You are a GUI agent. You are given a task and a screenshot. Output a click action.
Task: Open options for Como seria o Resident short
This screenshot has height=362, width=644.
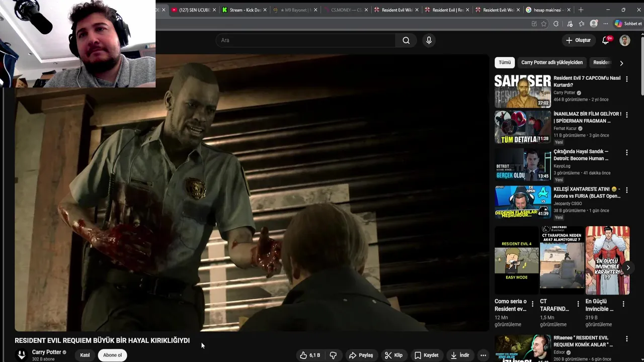tap(532, 304)
